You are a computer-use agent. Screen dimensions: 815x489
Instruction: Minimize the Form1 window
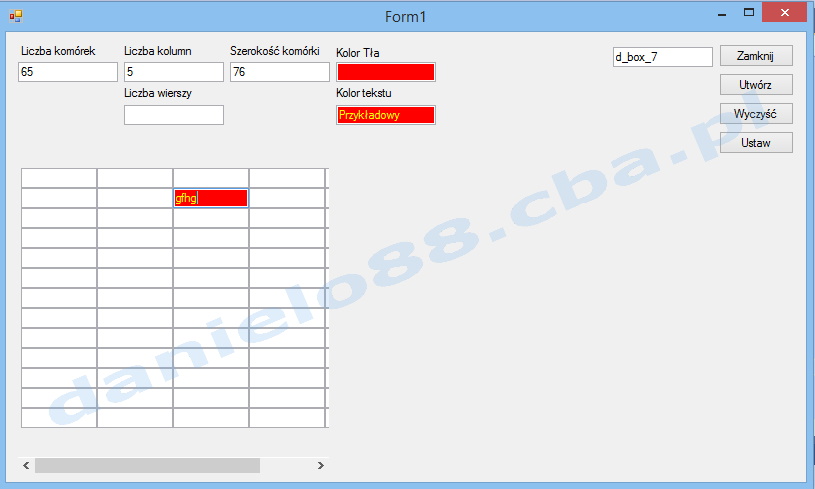point(720,13)
